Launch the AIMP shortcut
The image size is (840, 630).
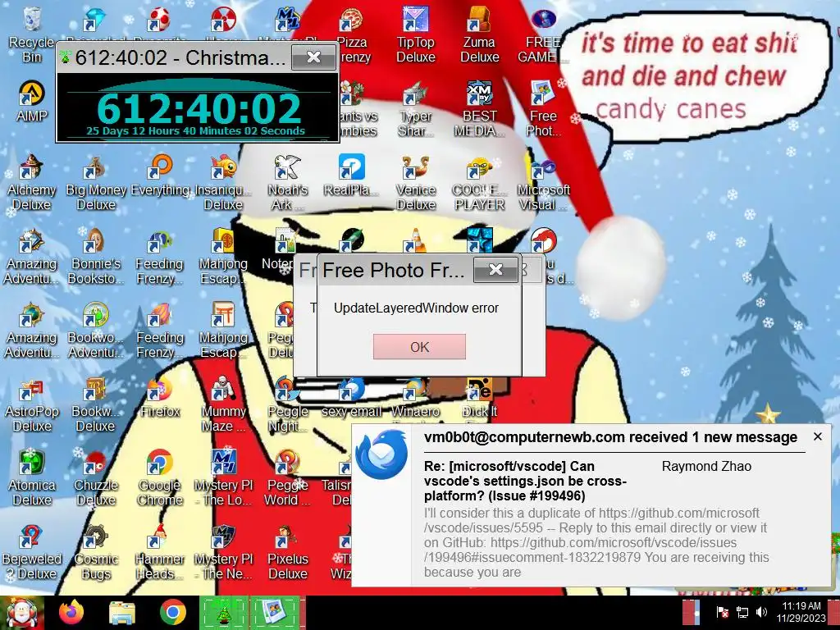[x=32, y=102]
